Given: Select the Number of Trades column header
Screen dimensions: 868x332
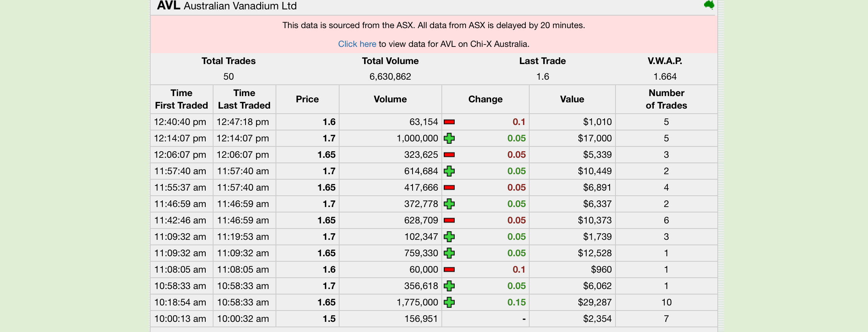Looking at the screenshot, I should click(x=666, y=99).
